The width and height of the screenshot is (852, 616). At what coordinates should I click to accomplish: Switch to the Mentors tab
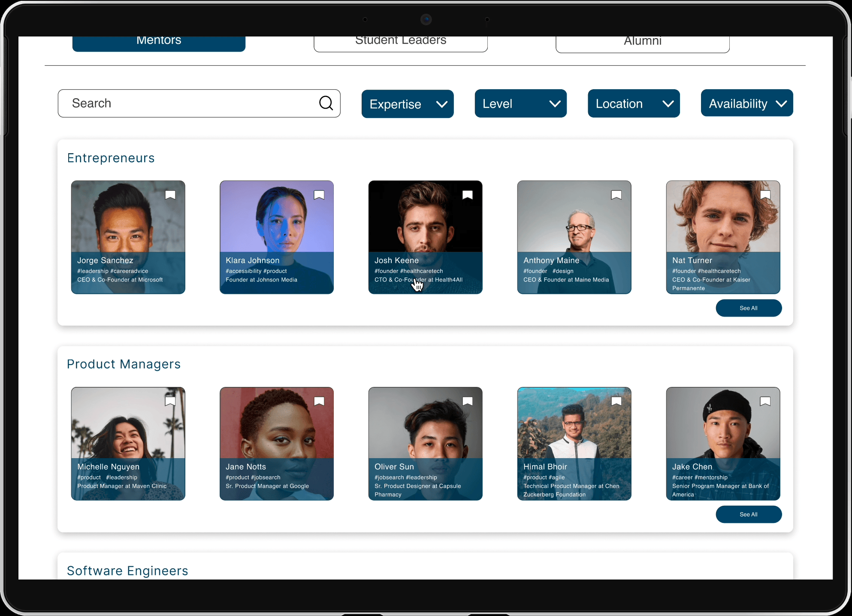(159, 43)
